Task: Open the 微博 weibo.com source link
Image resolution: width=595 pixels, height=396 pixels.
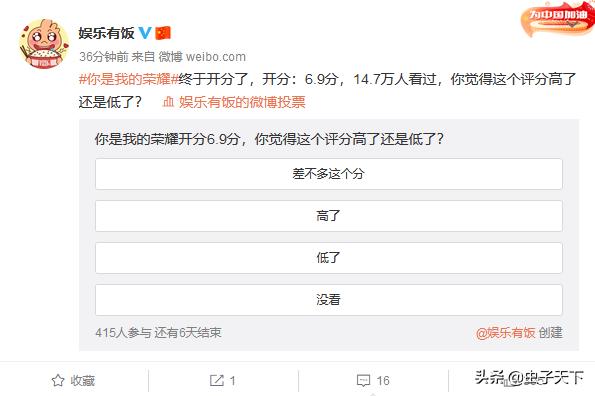Action: 202,57
